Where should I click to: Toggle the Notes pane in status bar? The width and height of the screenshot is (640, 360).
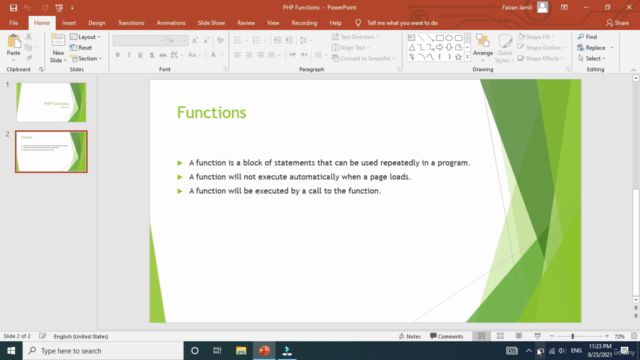click(410, 336)
